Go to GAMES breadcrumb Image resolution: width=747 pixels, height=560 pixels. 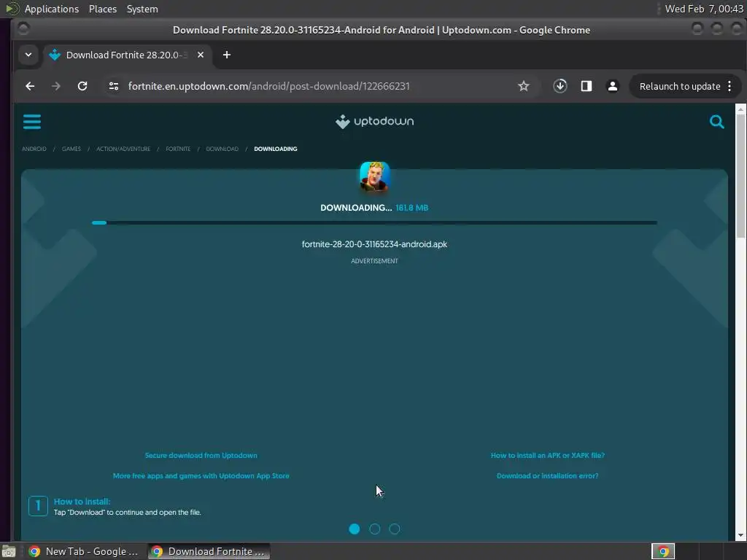71,149
